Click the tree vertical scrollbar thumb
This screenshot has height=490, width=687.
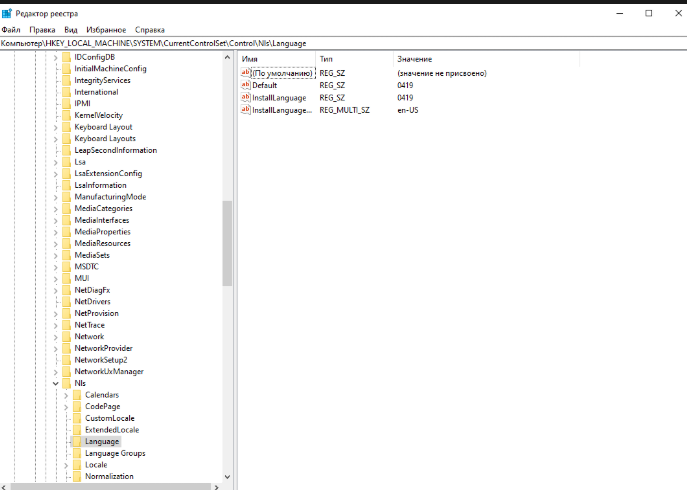point(227,243)
